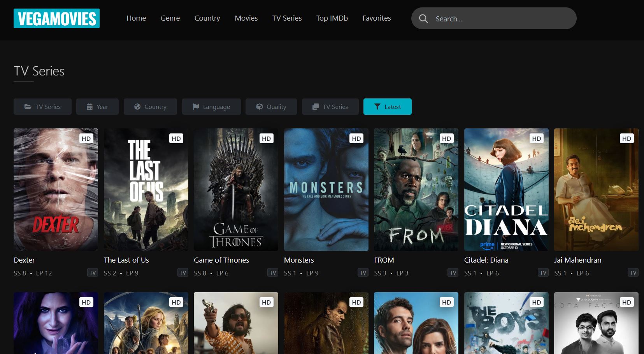
Task: Click the Game of Thrones poster
Action: [x=236, y=189]
